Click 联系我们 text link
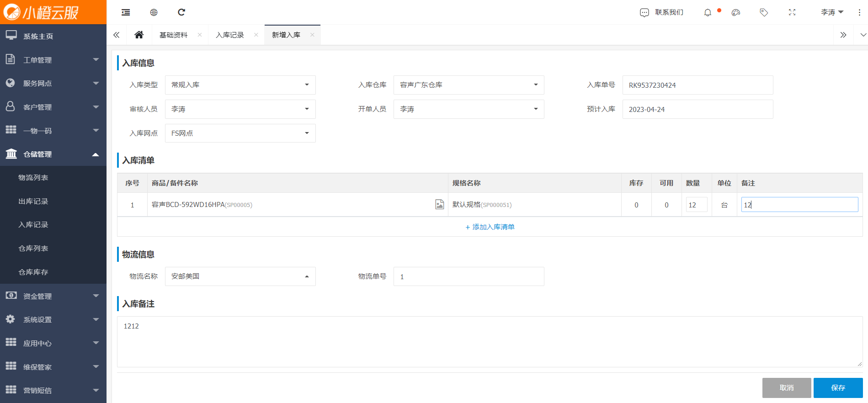Image resolution: width=868 pixels, height=403 pixels. pos(669,12)
